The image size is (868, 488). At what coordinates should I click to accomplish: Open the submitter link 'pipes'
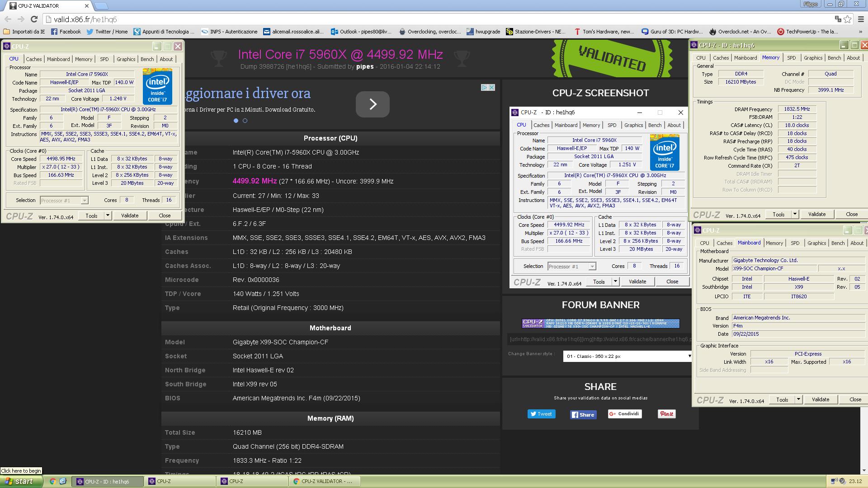coord(365,66)
